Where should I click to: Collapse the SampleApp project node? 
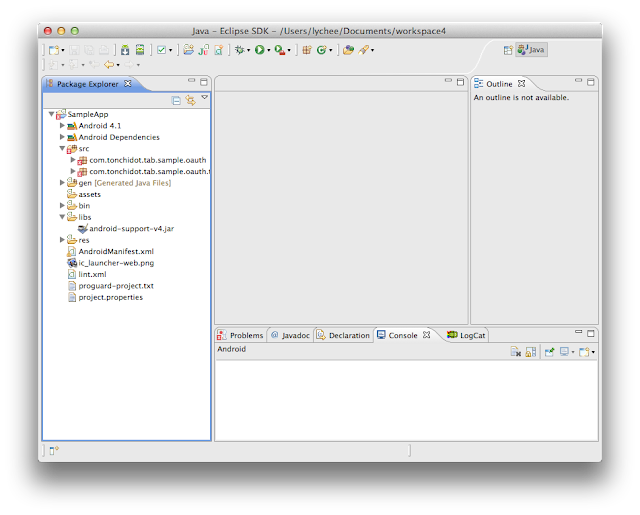(x=51, y=114)
